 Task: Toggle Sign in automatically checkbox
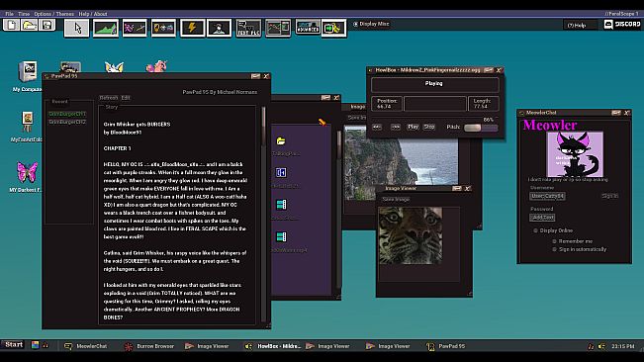coord(554,249)
